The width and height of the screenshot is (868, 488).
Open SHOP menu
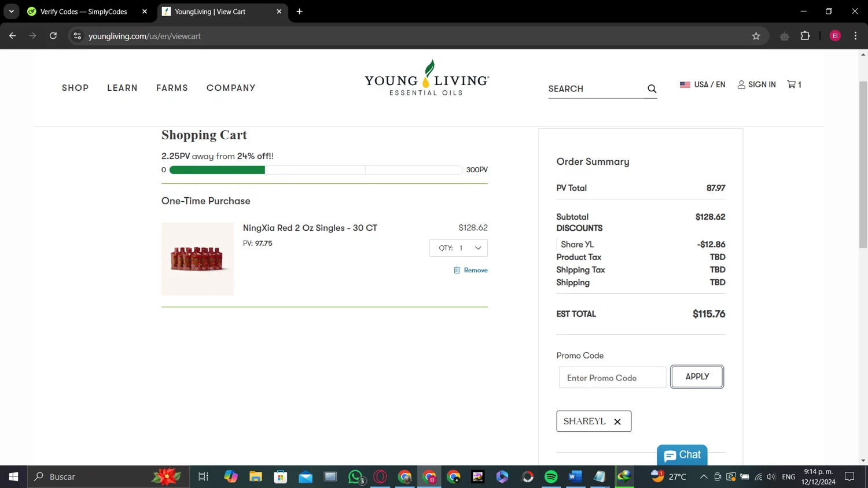click(x=75, y=88)
